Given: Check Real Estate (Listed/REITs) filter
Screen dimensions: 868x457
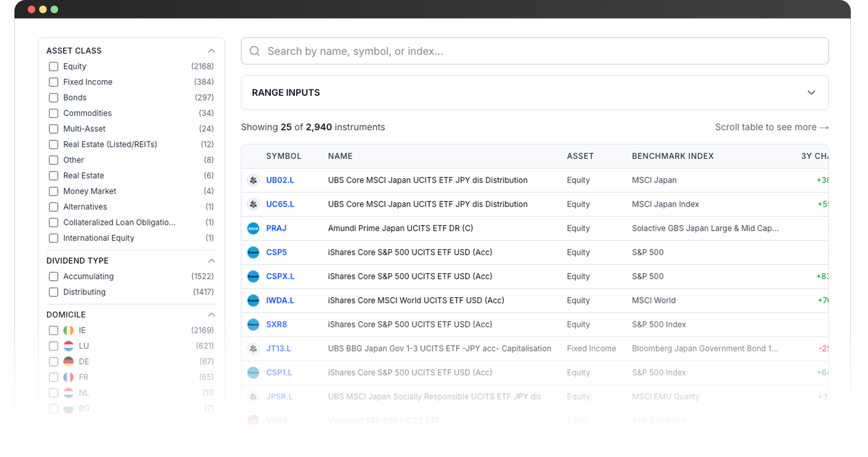Looking at the screenshot, I should click(53, 145).
